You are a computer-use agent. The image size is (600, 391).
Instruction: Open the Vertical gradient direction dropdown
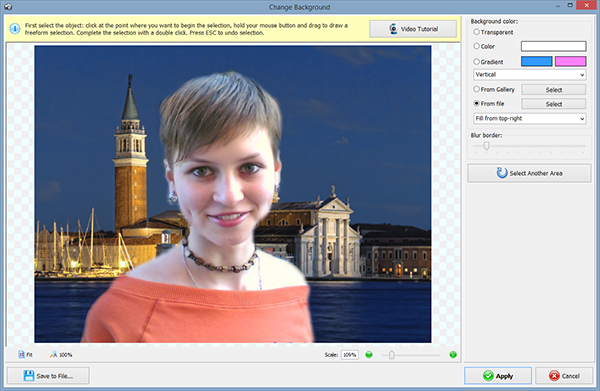click(x=530, y=75)
